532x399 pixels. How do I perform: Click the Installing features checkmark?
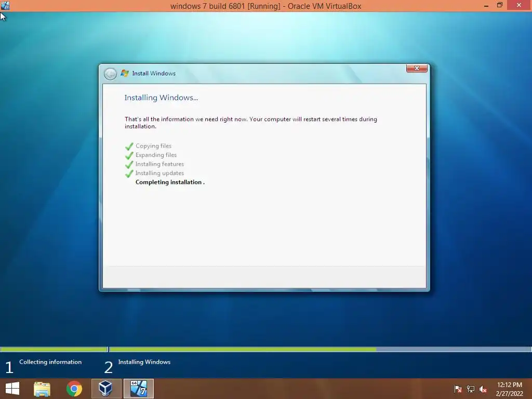click(x=129, y=165)
